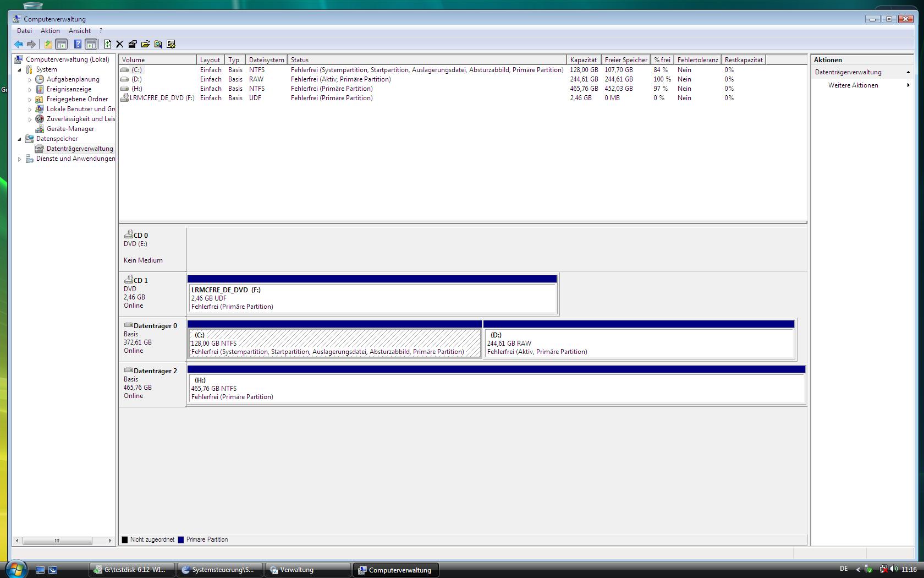
Task: Expand the Zuverlässigkeit und Leistung node arrow
Action: [x=30, y=119]
